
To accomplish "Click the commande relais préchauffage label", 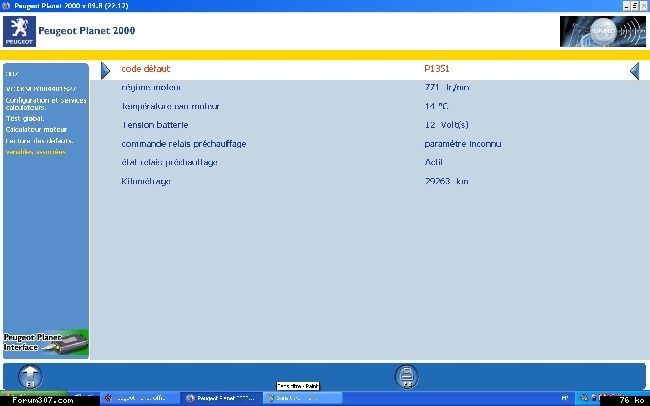I will pos(184,144).
